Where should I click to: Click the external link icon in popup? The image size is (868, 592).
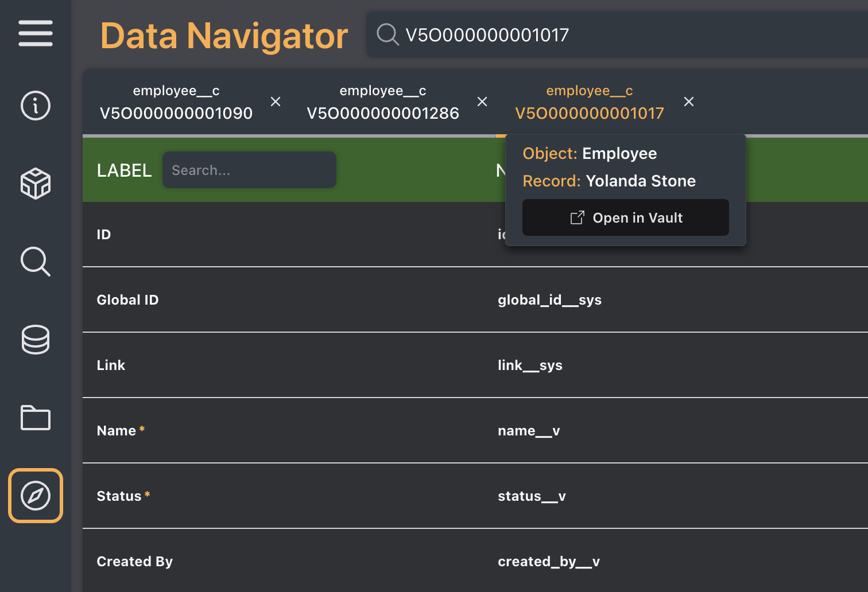coord(577,218)
